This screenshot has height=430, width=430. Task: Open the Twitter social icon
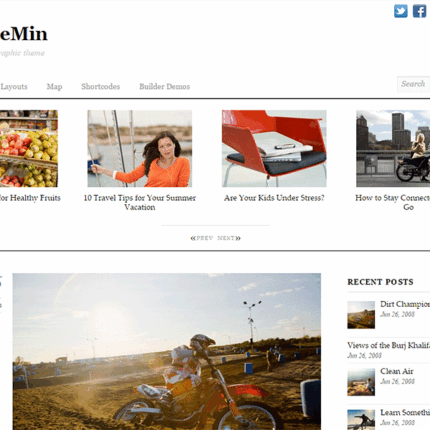click(x=400, y=11)
